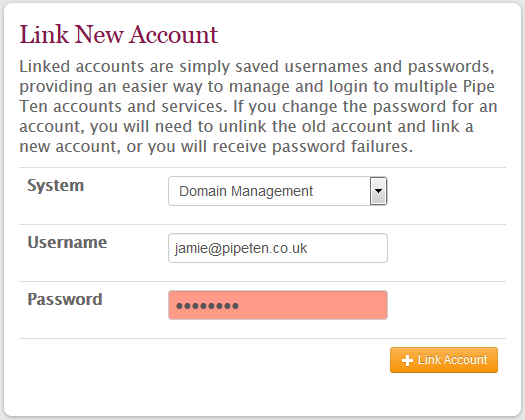Click the jamie@pipeten.co.uk email text

pyautogui.click(x=241, y=248)
